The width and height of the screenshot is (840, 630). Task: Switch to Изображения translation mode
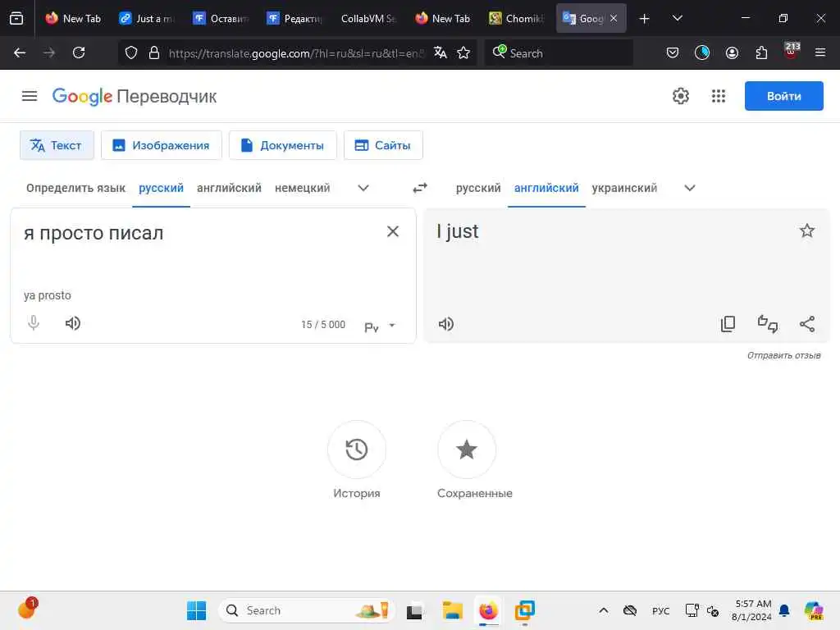[x=162, y=145]
